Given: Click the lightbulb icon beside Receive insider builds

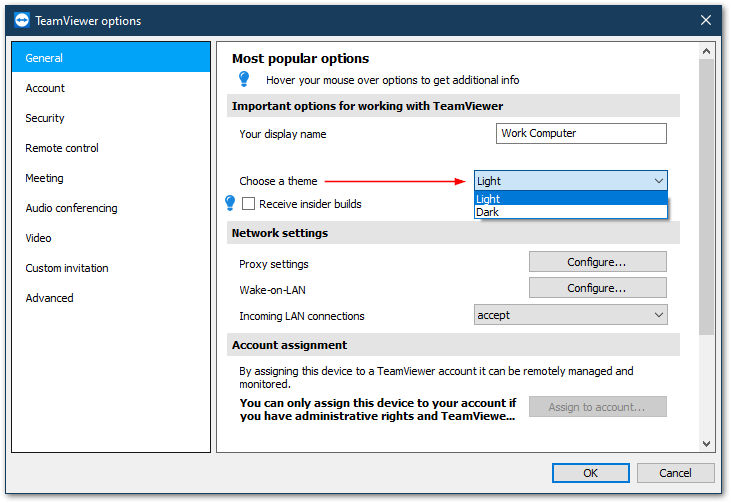Looking at the screenshot, I should tap(230, 203).
